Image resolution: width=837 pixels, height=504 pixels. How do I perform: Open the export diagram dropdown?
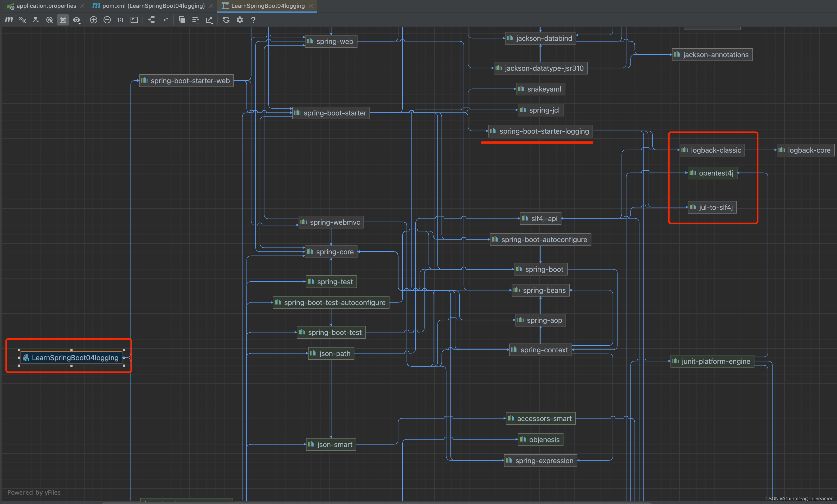click(x=209, y=20)
